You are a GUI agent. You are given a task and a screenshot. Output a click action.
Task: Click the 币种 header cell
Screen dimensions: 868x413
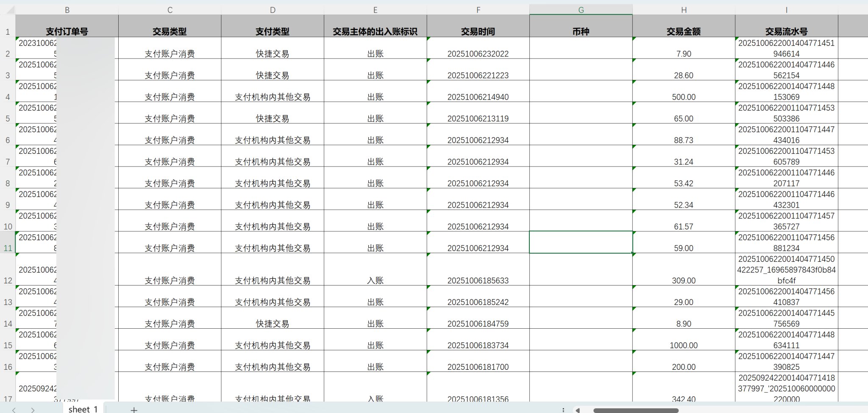(x=581, y=31)
